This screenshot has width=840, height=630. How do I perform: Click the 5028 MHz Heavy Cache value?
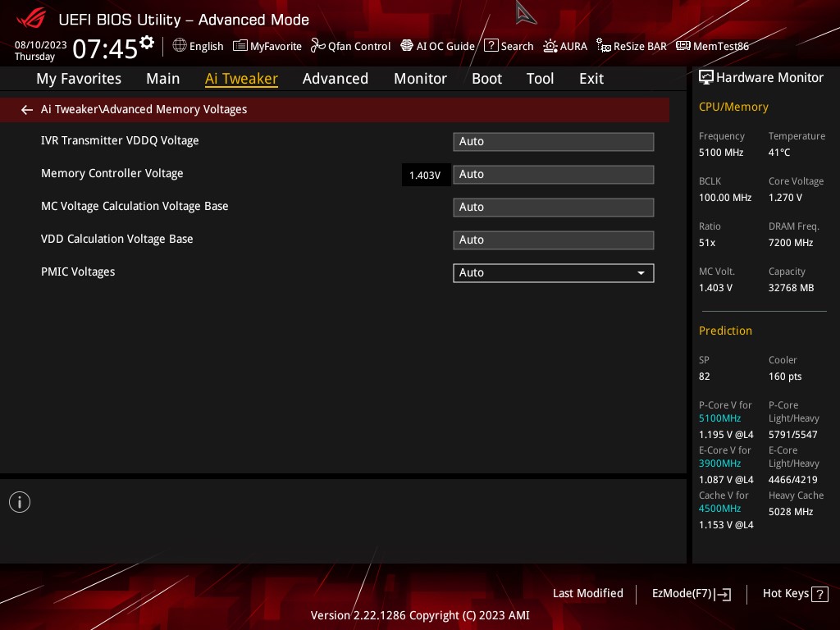coord(791,512)
